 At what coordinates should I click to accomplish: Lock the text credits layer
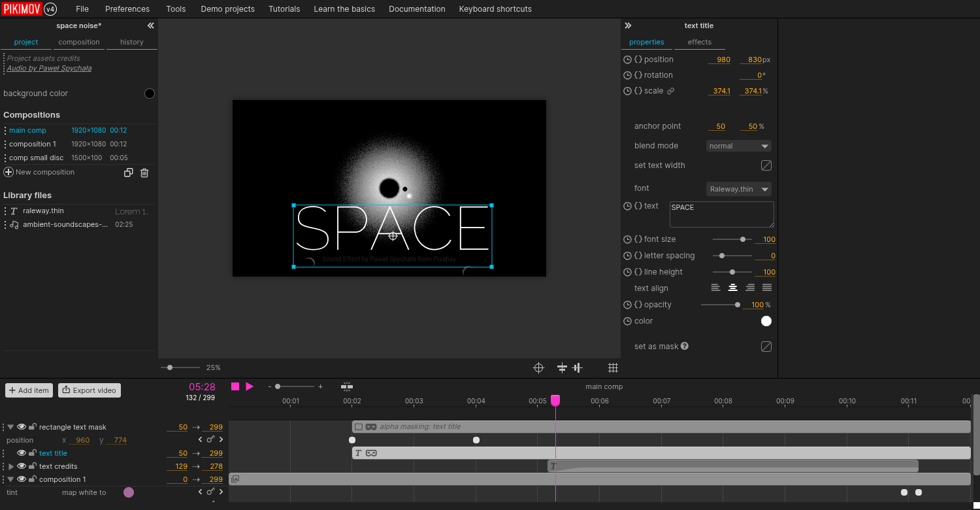point(32,466)
